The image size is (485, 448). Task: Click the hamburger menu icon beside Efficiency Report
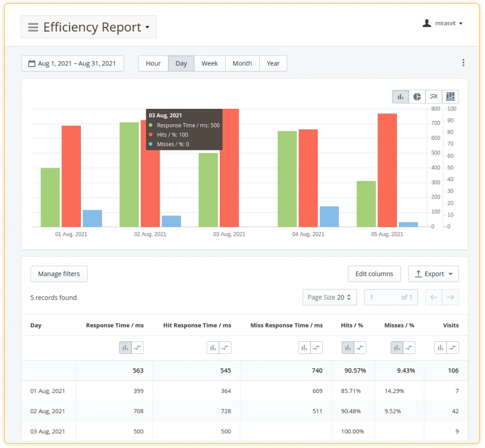(33, 27)
